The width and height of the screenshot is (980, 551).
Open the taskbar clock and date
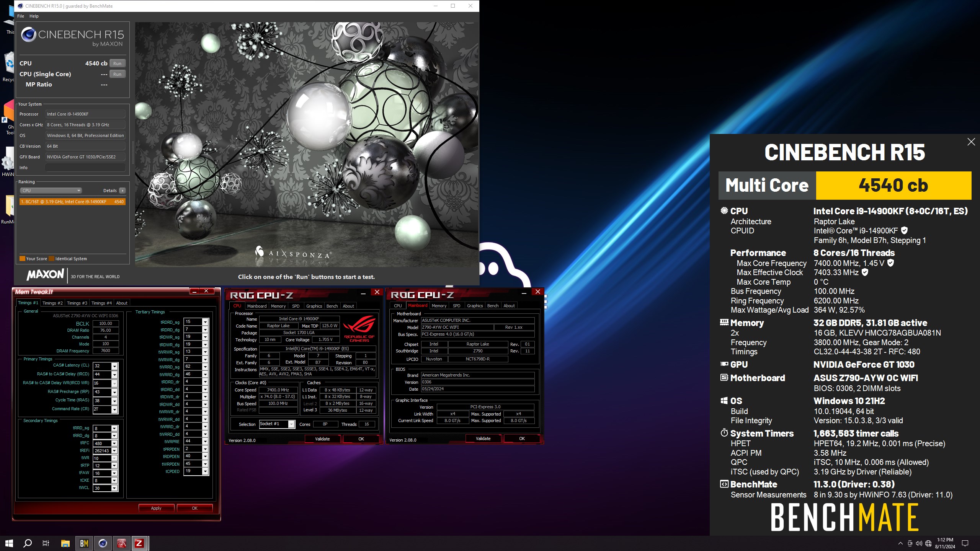[x=945, y=543]
